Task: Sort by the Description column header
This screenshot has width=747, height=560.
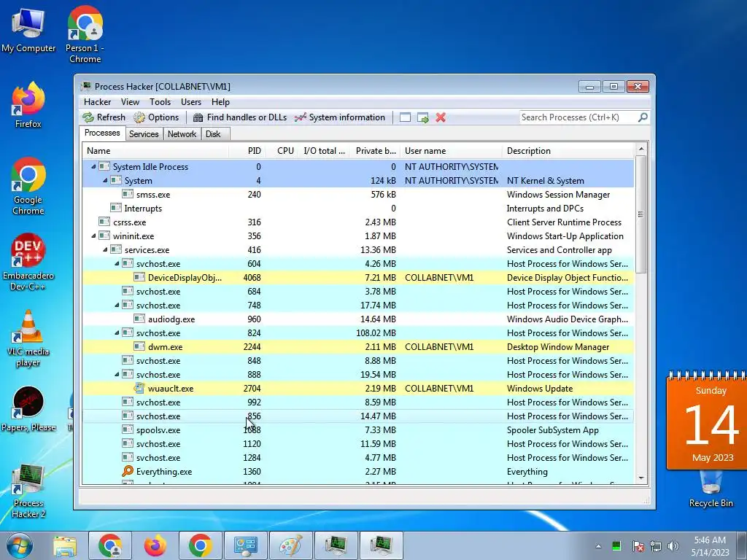Action: (568, 151)
